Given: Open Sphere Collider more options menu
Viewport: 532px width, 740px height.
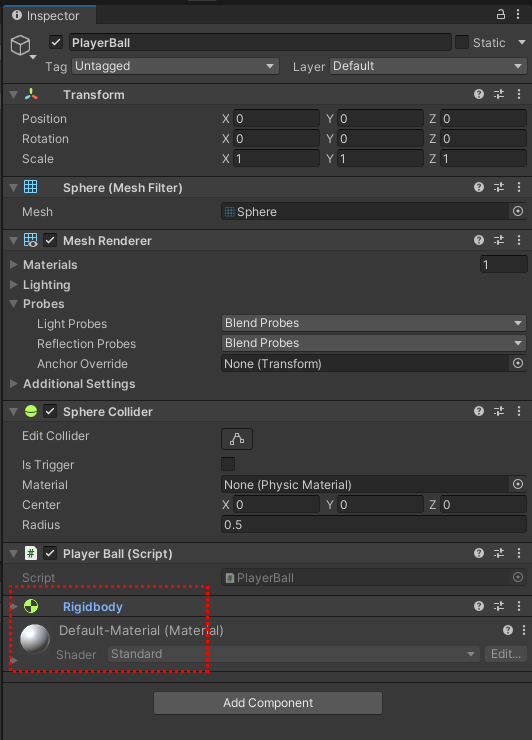Looking at the screenshot, I should 519,411.
